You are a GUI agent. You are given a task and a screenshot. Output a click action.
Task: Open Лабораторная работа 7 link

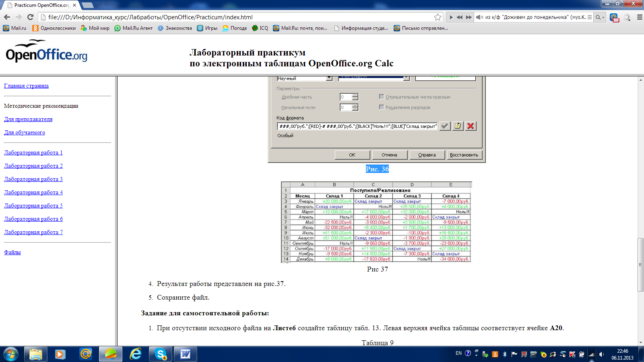pos(33,232)
